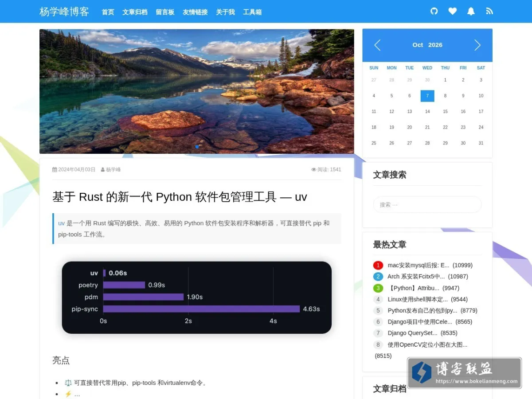
Task: Click the carousel indicator dot on banner
Action: click(197, 147)
